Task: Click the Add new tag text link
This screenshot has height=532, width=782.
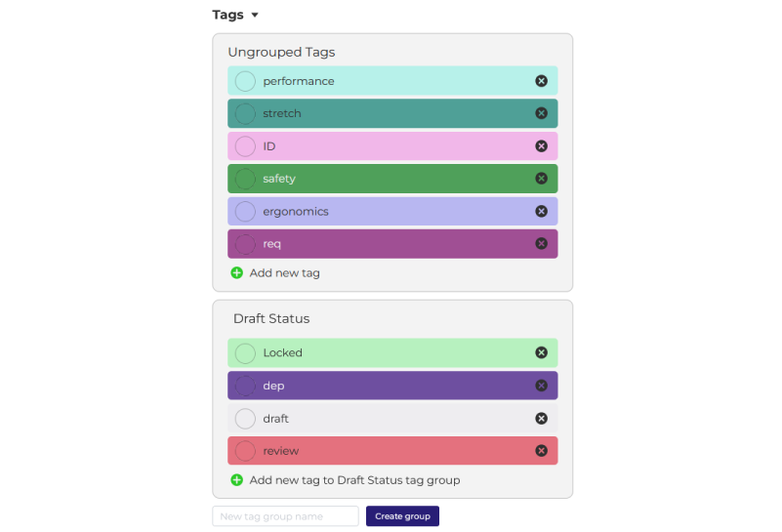Action: coord(285,273)
